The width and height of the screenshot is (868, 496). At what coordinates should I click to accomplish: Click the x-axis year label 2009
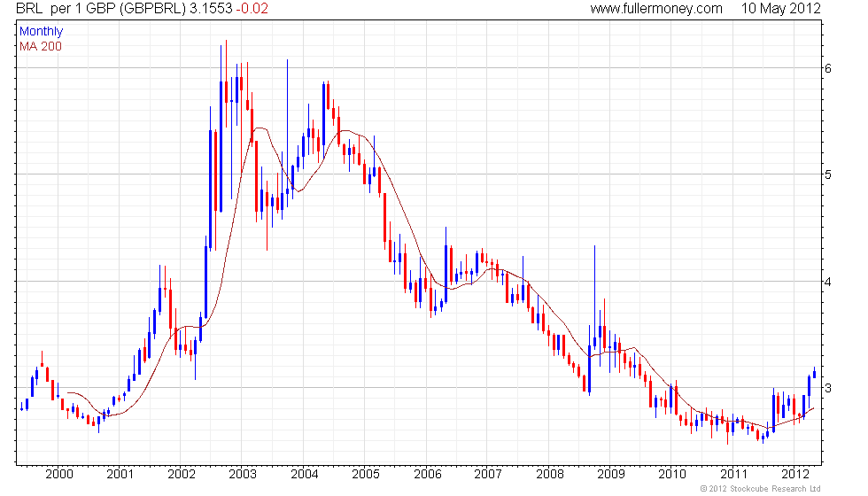(611, 474)
